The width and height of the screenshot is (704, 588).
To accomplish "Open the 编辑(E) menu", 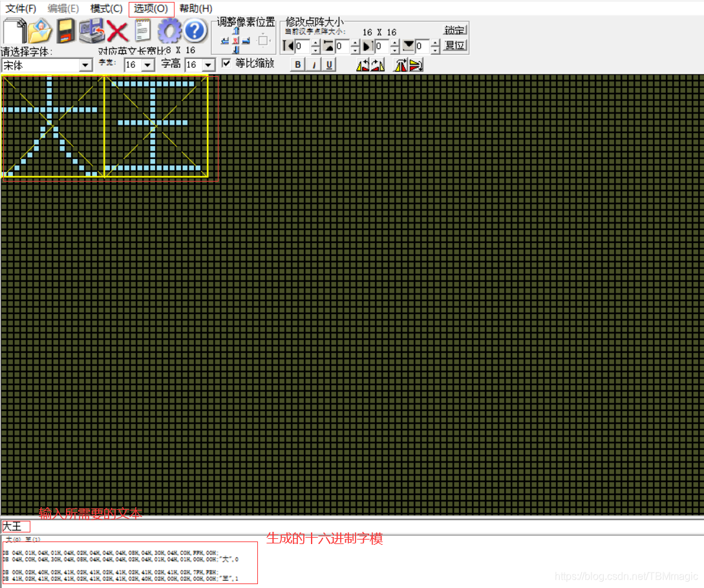I will click(x=63, y=8).
